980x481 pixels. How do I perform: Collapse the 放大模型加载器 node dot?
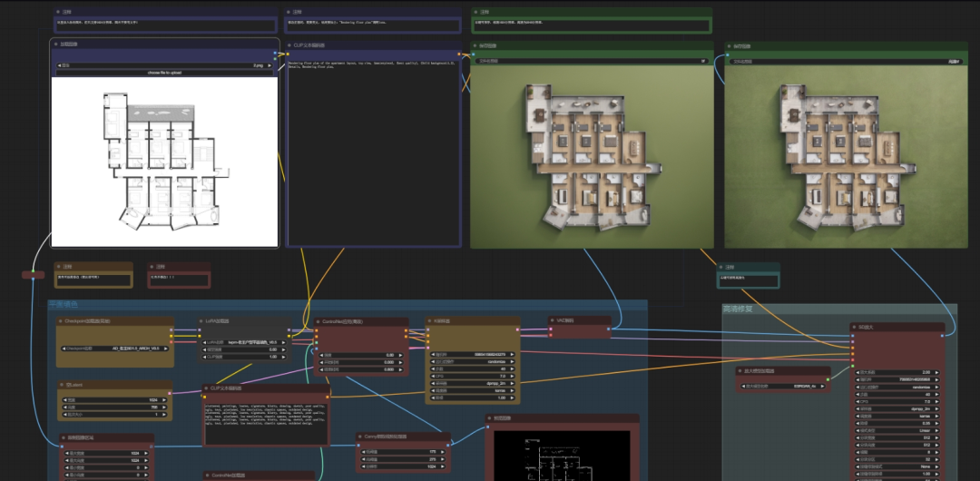point(740,371)
